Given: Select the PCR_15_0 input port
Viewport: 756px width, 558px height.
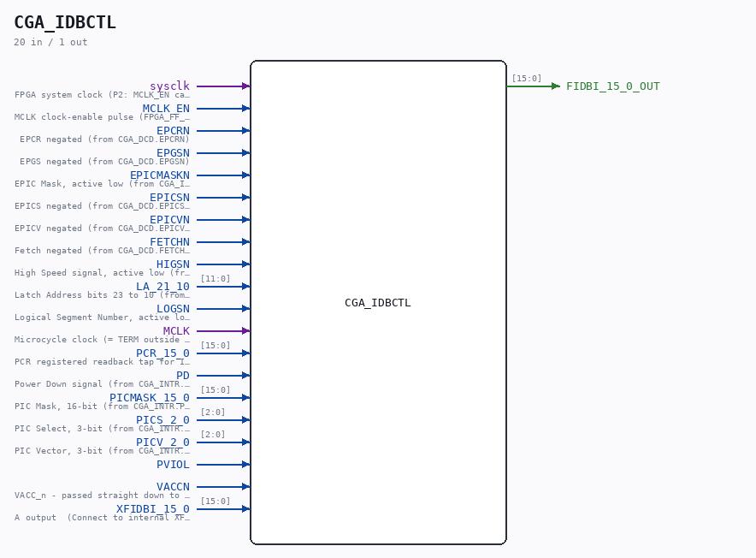Looking at the screenshot, I should 163,353.
